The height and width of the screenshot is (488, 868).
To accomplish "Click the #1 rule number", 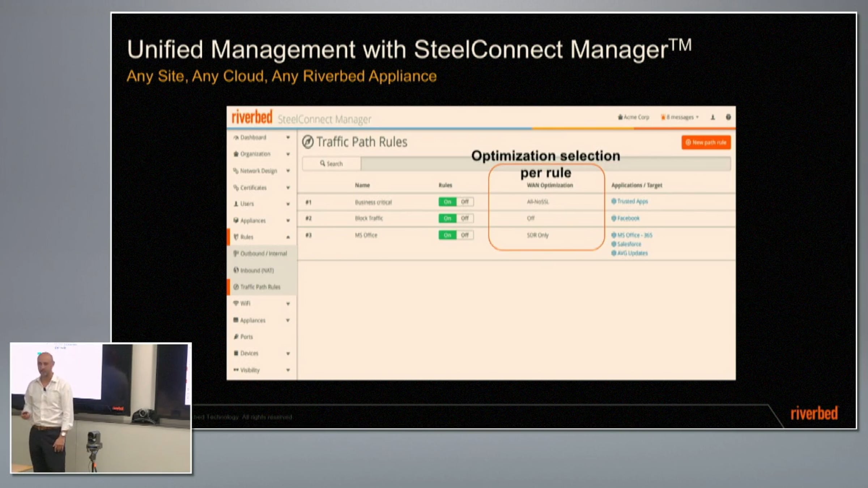I will pyautogui.click(x=309, y=202).
